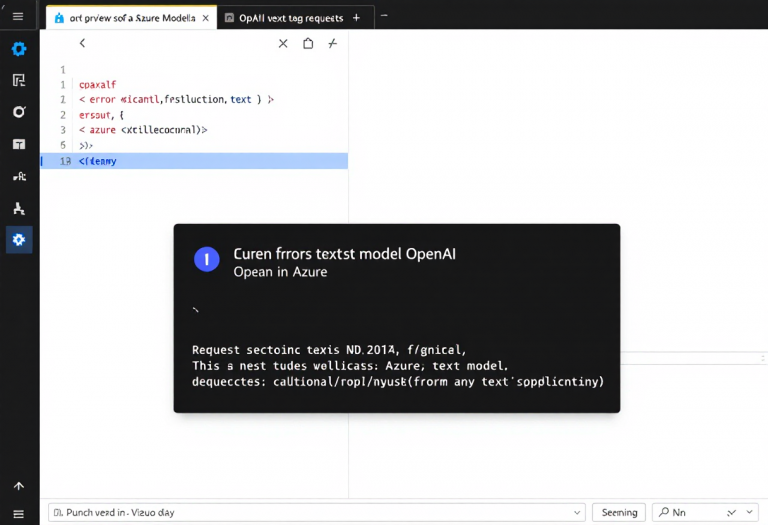Open the highlighted settings gear in sidebar
This screenshot has width=768, height=525.
coord(19,240)
